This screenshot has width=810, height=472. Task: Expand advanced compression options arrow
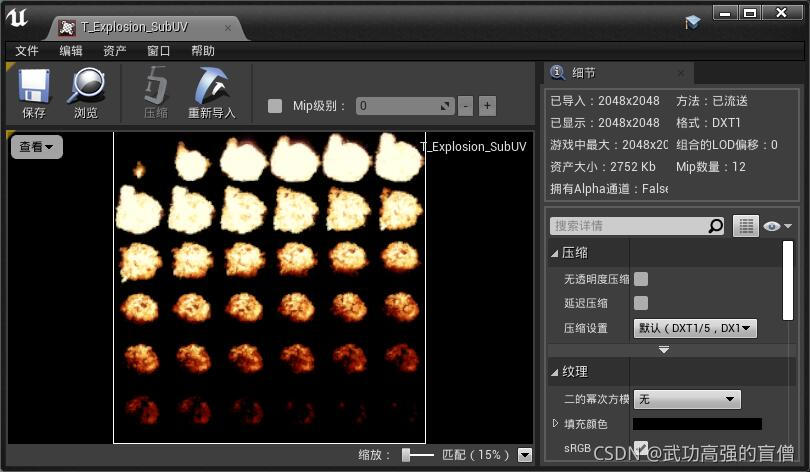[x=664, y=350]
